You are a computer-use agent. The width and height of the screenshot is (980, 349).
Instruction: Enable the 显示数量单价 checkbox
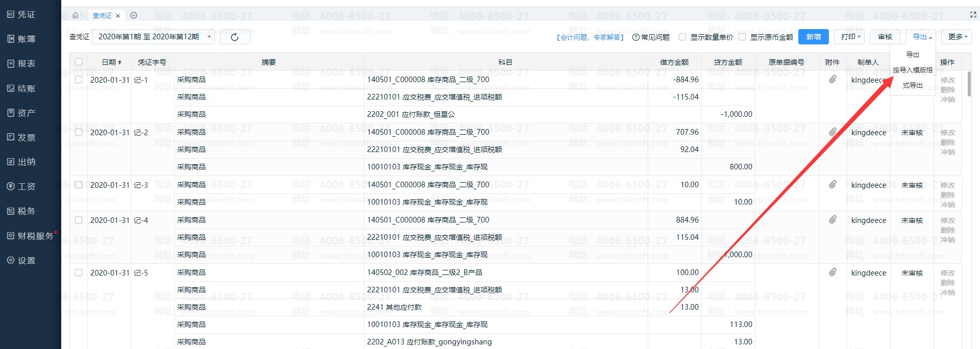pos(682,37)
